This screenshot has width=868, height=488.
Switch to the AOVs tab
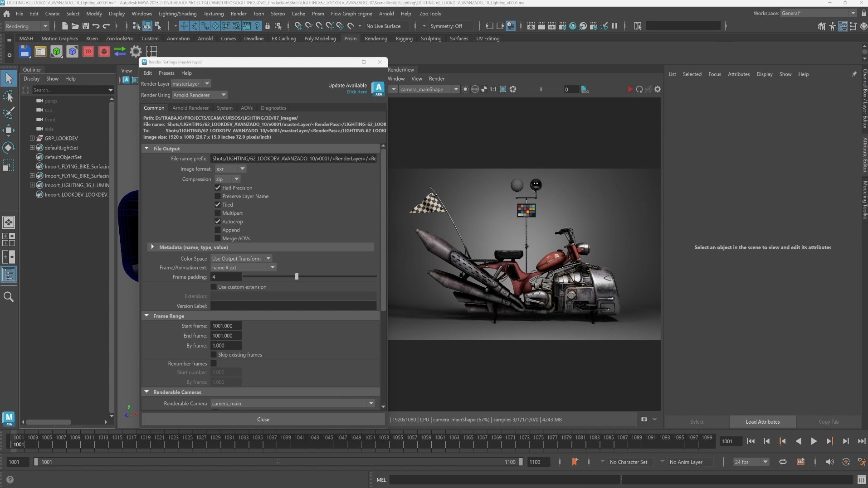pos(247,108)
